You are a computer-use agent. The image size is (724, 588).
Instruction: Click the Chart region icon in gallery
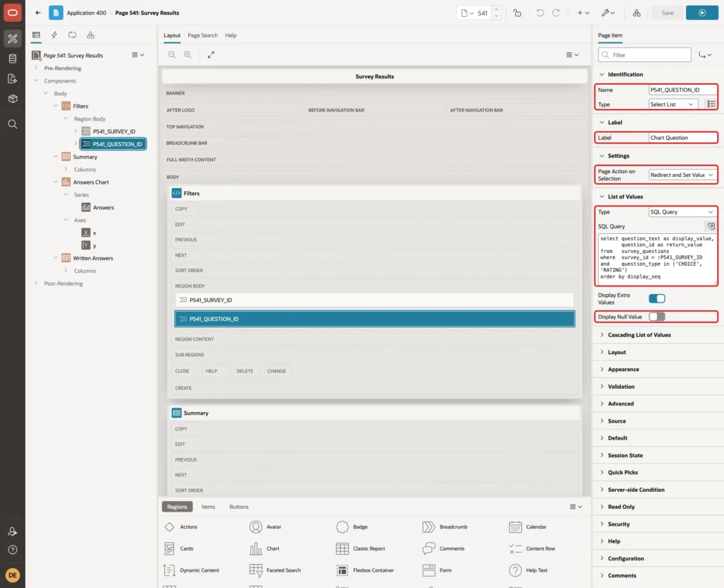coord(255,548)
